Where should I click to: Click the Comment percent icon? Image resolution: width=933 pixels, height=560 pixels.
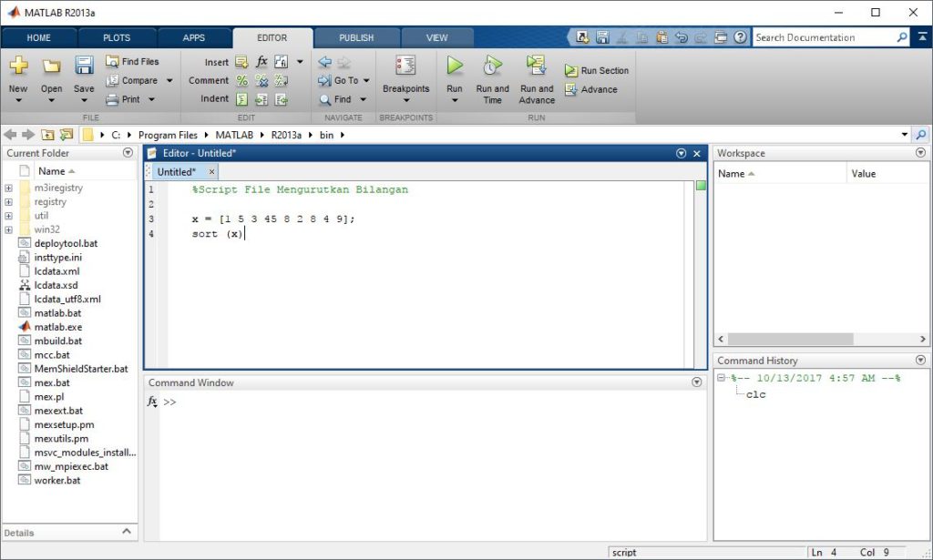coord(241,80)
